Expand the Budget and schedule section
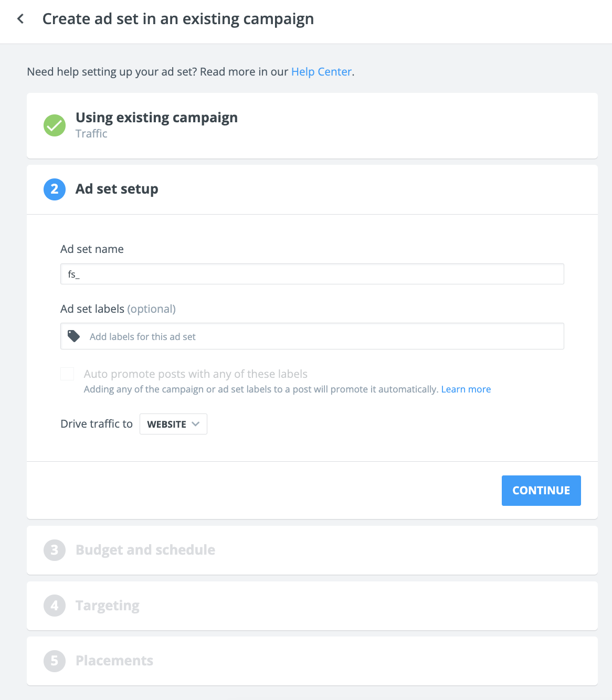 pos(312,550)
